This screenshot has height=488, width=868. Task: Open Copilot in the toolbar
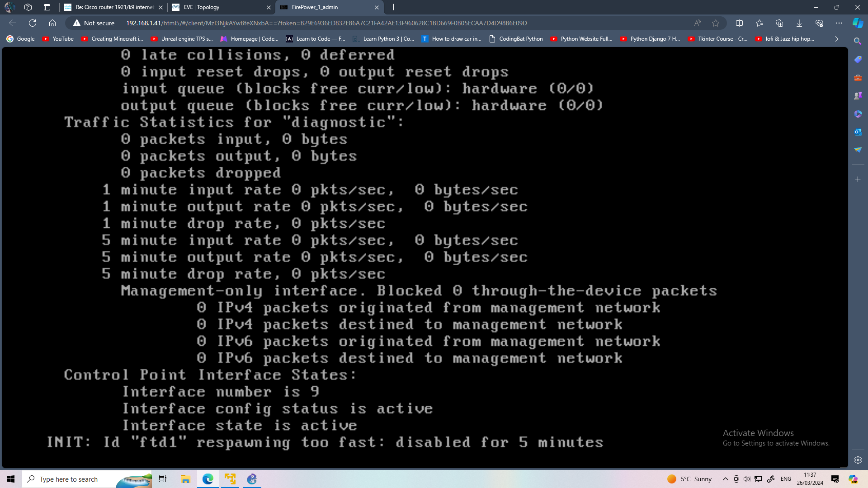(x=858, y=23)
